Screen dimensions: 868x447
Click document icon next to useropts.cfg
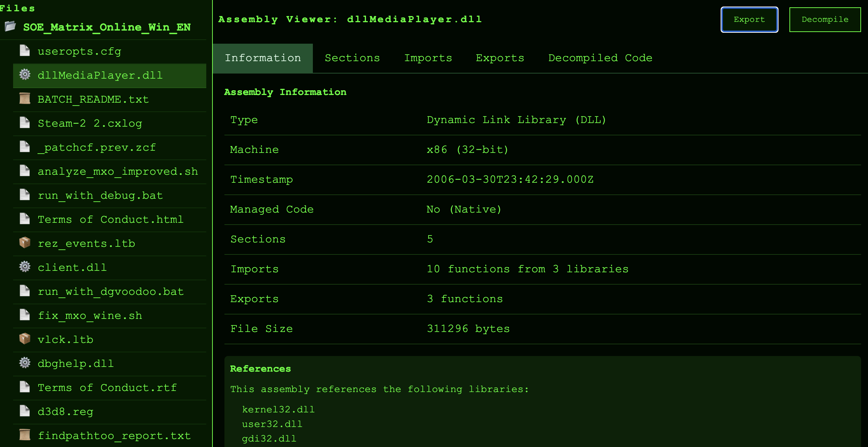[x=25, y=51]
